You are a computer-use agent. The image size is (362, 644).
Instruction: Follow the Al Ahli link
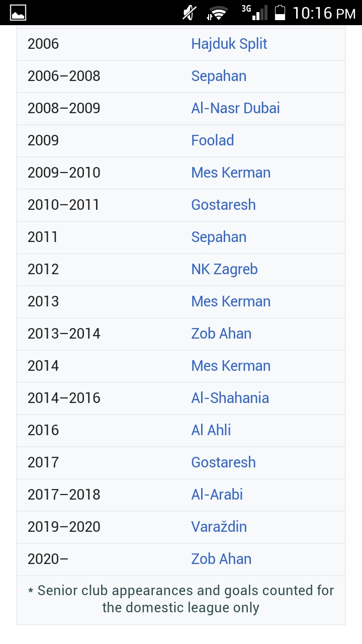click(211, 430)
